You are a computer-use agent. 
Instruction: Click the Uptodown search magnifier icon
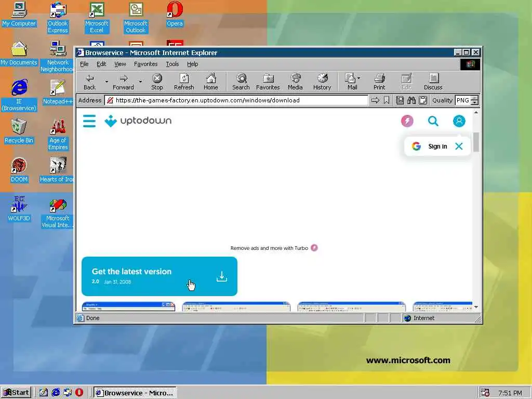(x=433, y=121)
